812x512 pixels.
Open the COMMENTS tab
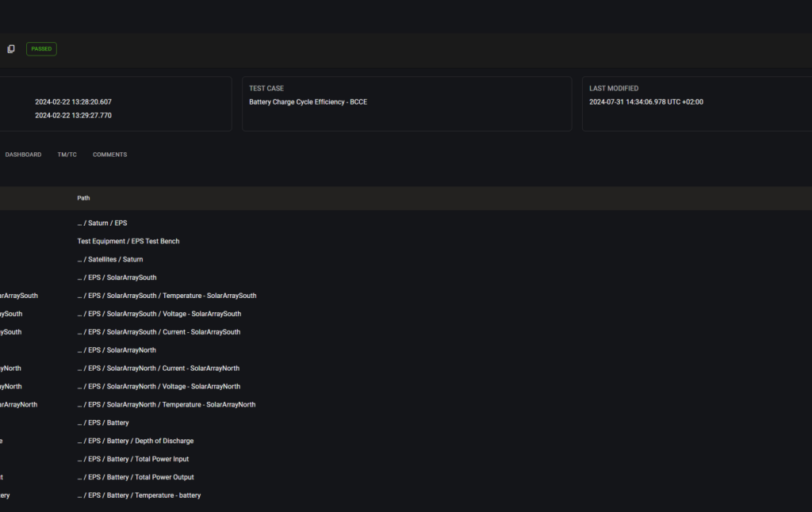(109, 155)
